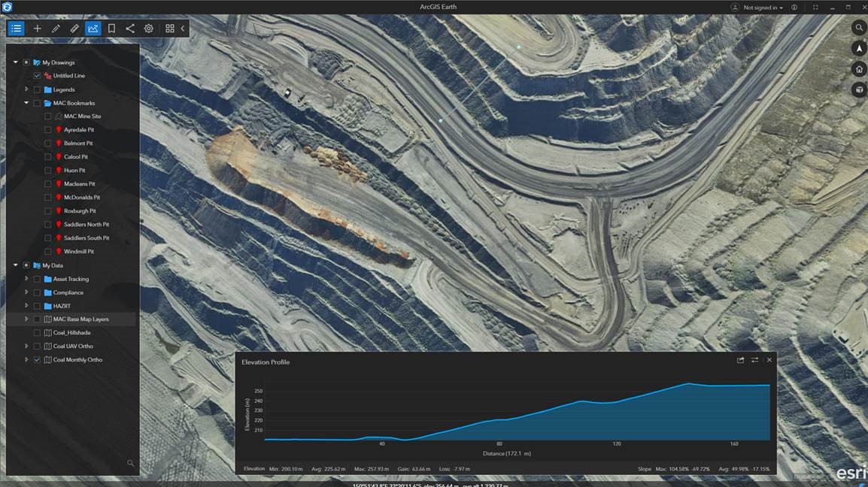Select McDonalds Pit bookmark
The width and height of the screenshot is (868, 487).
pyautogui.click(x=82, y=198)
